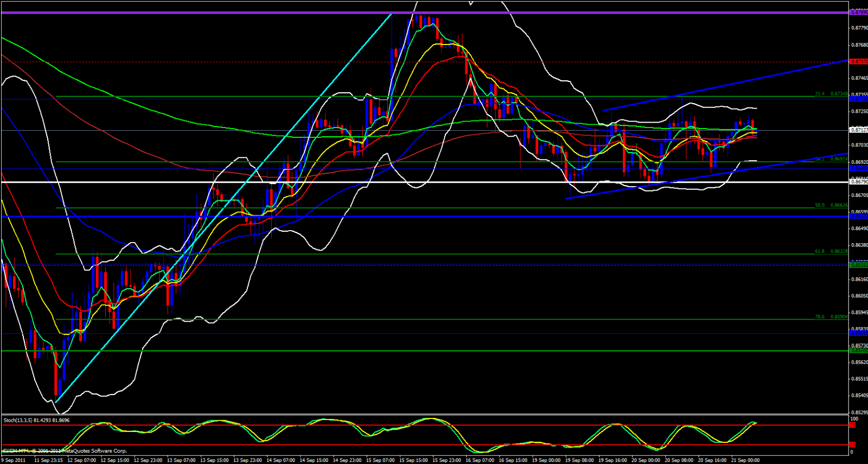Click the stochastic 25 level tag
868x464 pixels.
pos(852,445)
